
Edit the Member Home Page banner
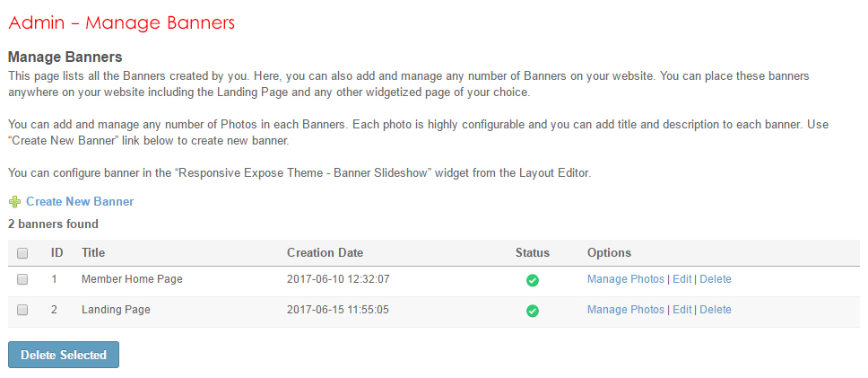point(682,279)
